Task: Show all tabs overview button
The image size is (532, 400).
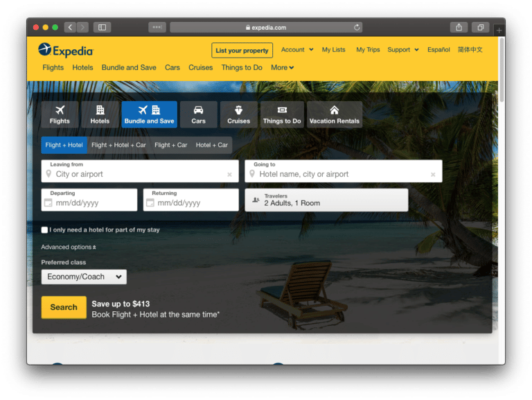Action: (x=481, y=27)
